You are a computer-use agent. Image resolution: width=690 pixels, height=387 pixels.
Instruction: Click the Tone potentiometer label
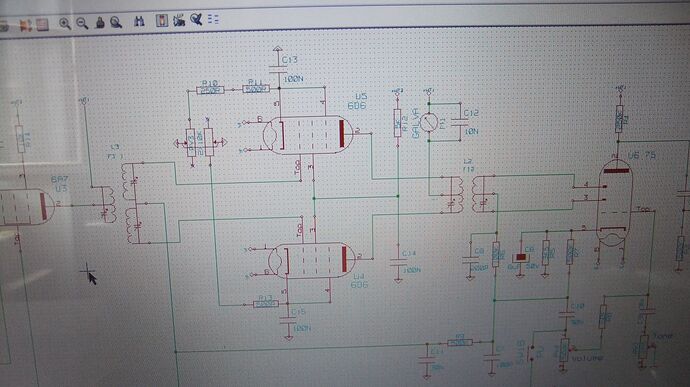[x=663, y=336]
